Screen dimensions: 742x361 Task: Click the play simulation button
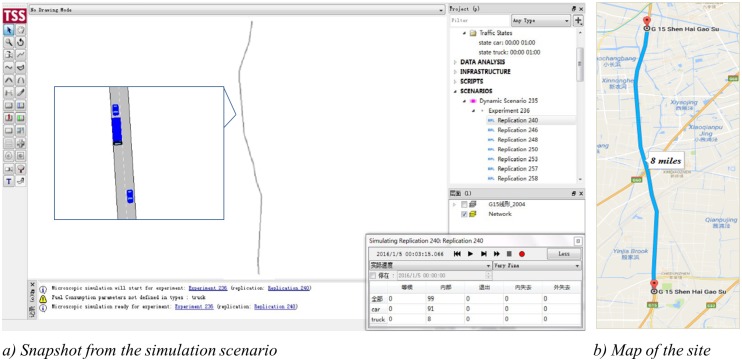[x=470, y=254]
